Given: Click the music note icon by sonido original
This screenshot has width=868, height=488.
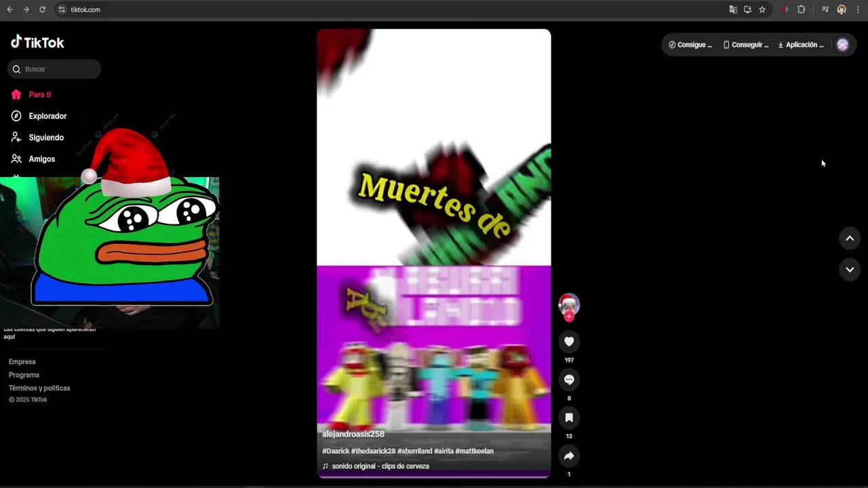Looking at the screenshot, I should [x=325, y=466].
